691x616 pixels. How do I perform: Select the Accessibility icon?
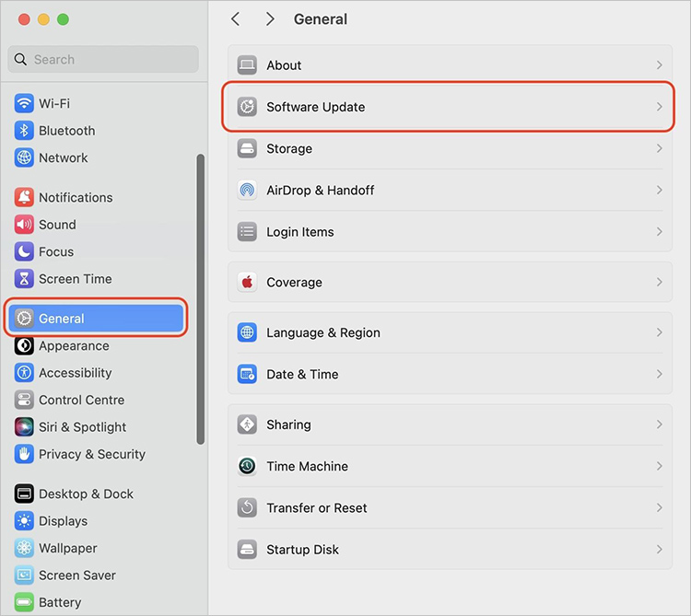click(x=24, y=373)
